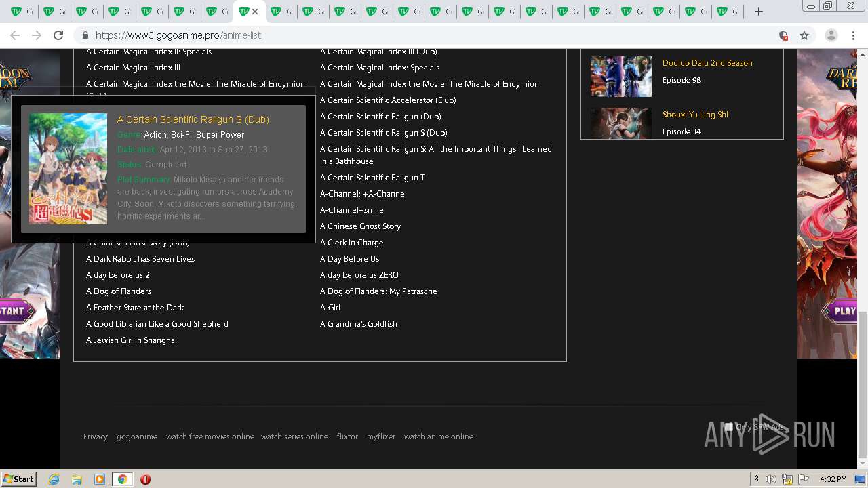Open A Day Before Us

[x=349, y=259]
